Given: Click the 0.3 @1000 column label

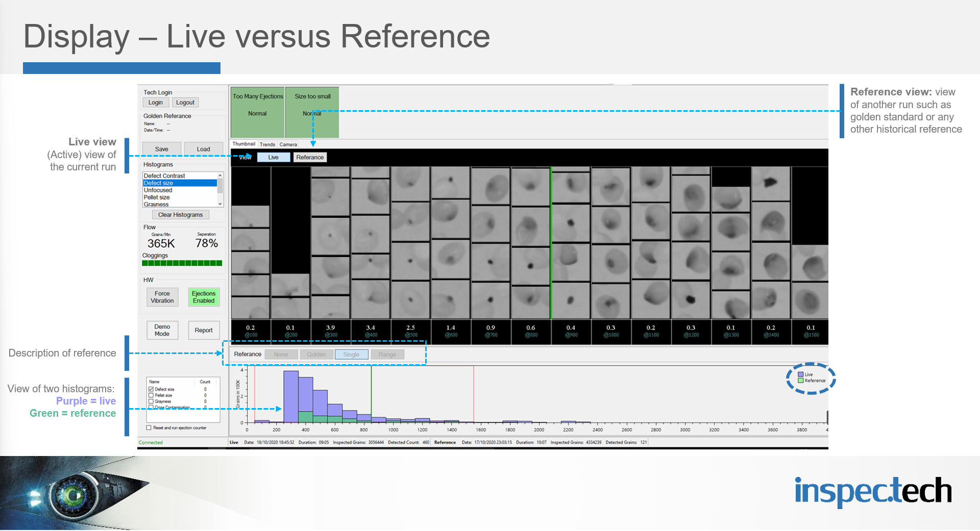Looking at the screenshot, I should point(611,332).
